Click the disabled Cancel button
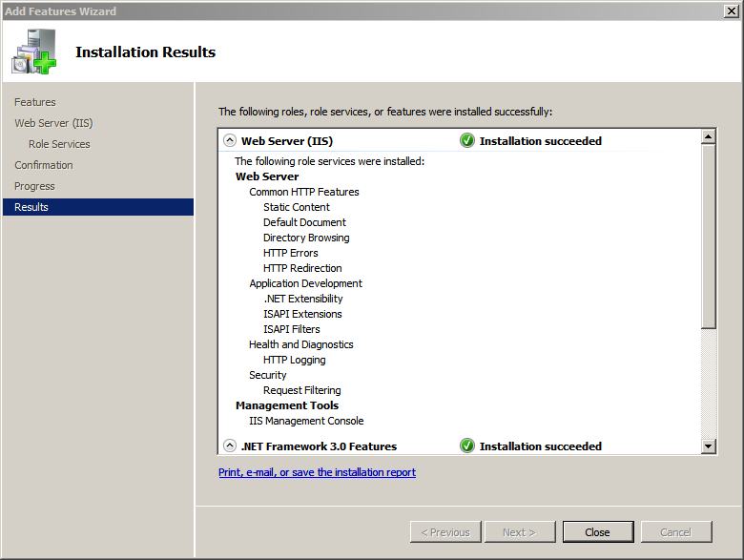Screen dimensions: 744x560 [x=676, y=532]
